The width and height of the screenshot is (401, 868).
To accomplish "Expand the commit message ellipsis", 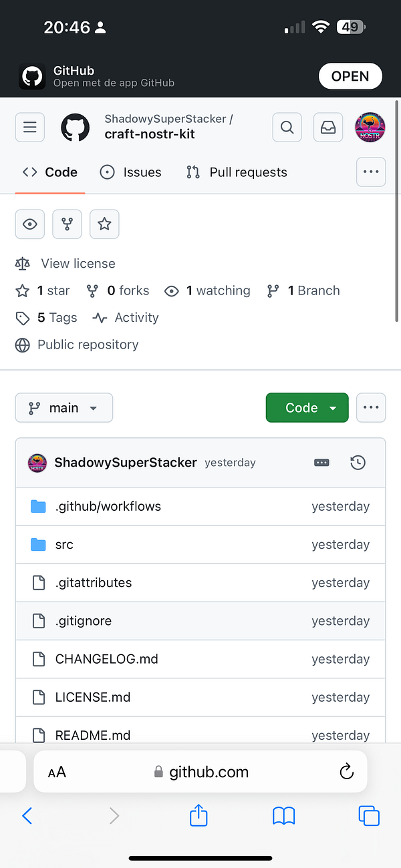I will [x=321, y=463].
